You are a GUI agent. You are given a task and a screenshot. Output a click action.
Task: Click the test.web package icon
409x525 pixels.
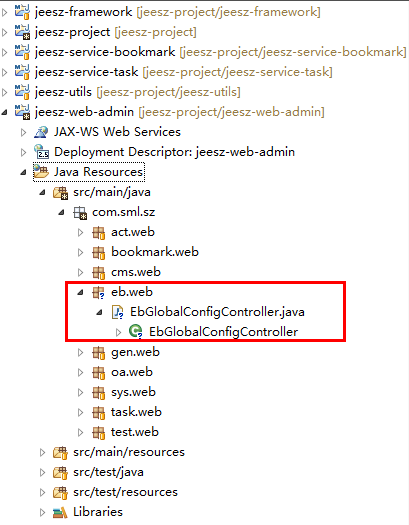pyautogui.click(x=99, y=432)
